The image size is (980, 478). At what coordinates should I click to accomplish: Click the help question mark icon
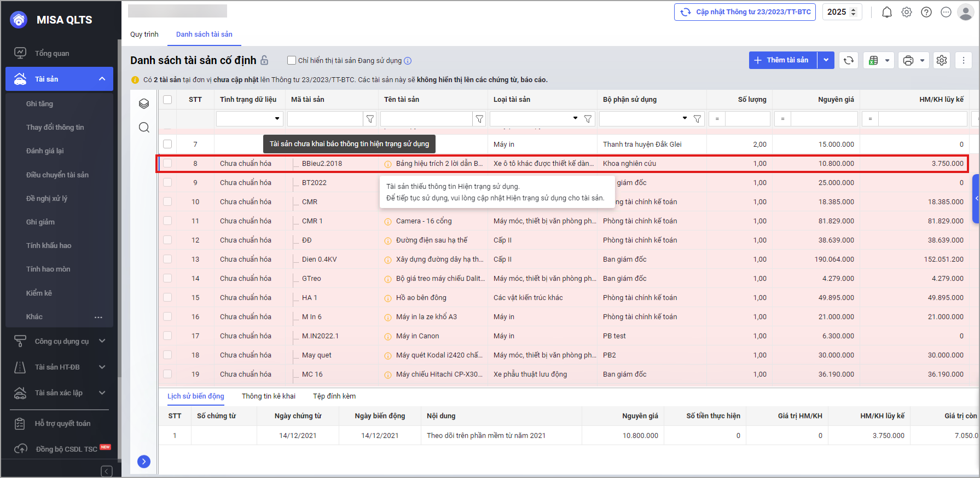[926, 12]
